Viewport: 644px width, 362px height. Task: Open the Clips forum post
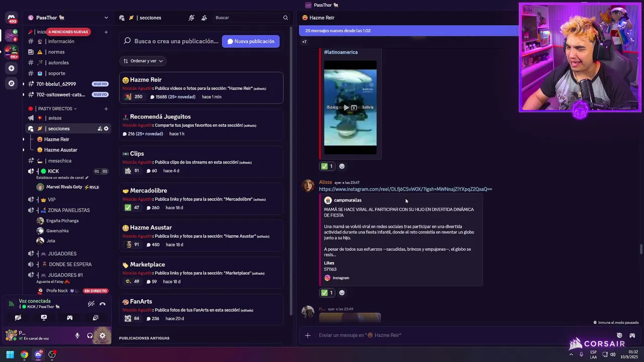pyautogui.click(x=201, y=162)
